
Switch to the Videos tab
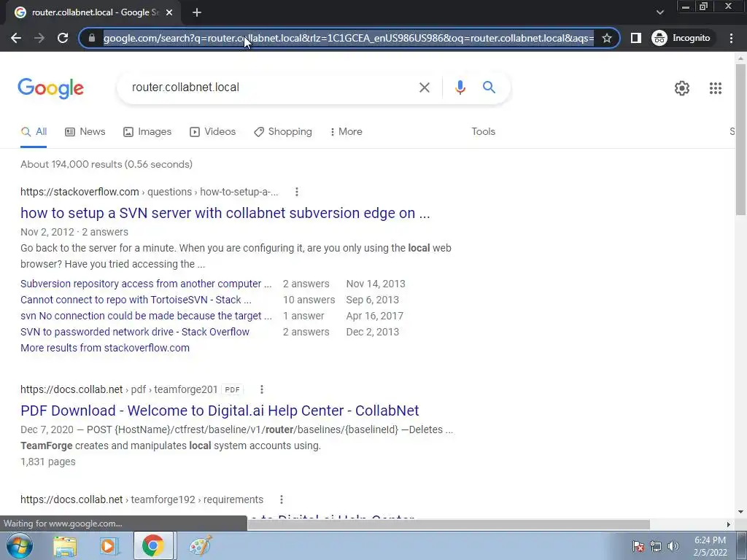tap(212, 132)
